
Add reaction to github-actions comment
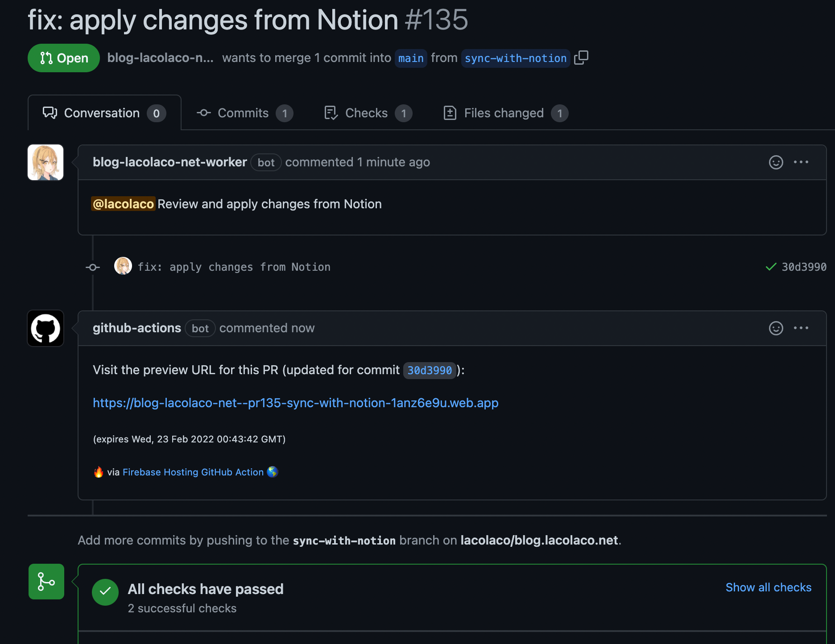click(776, 328)
